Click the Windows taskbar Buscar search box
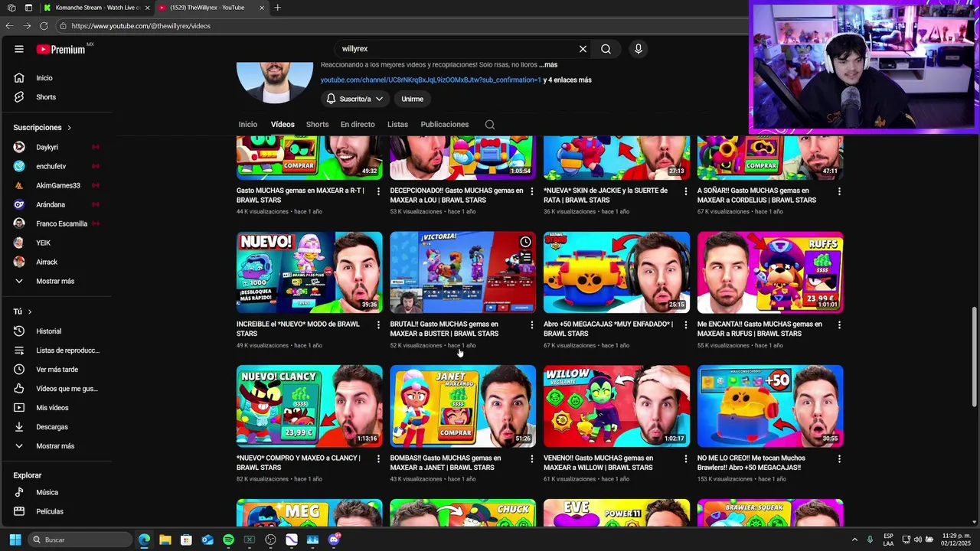 coord(80,540)
